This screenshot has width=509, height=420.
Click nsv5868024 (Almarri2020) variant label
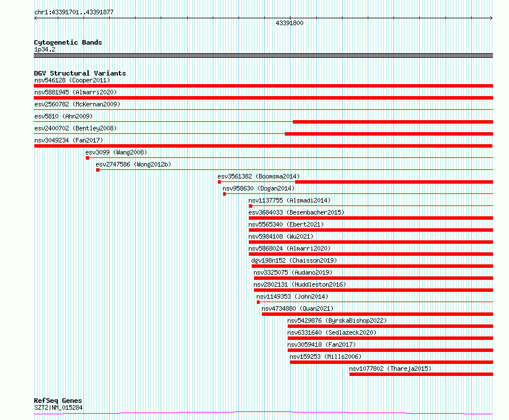[x=289, y=248]
